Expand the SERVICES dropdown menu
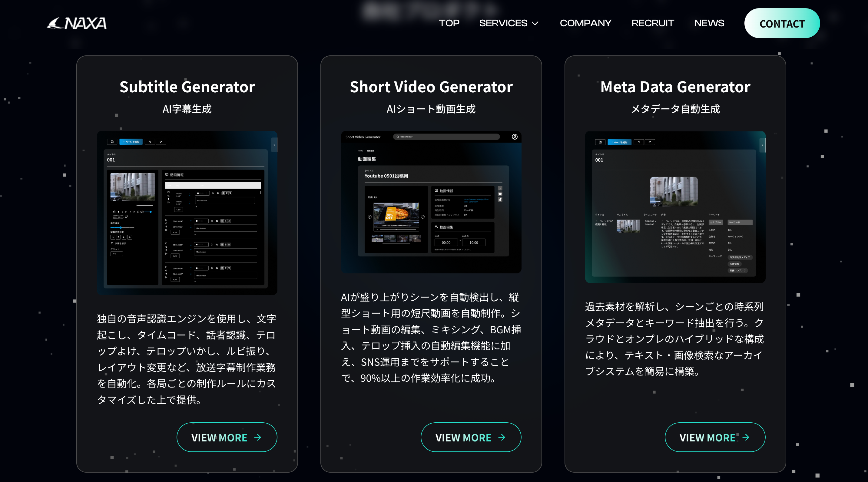 (x=509, y=23)
